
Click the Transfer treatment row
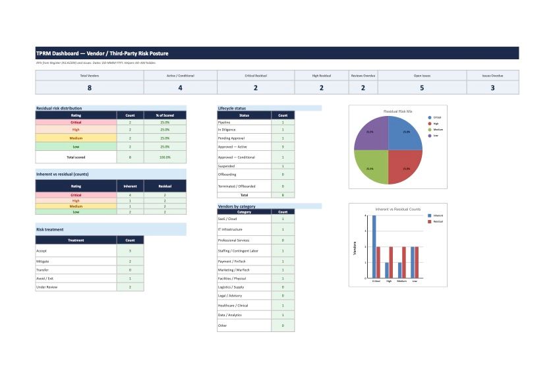90,270
